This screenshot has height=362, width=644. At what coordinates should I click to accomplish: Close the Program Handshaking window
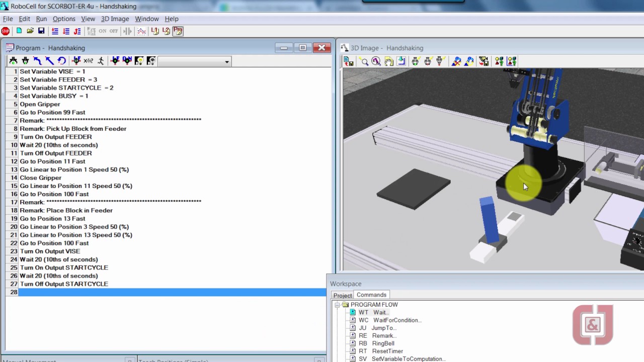tap(321, 48)
